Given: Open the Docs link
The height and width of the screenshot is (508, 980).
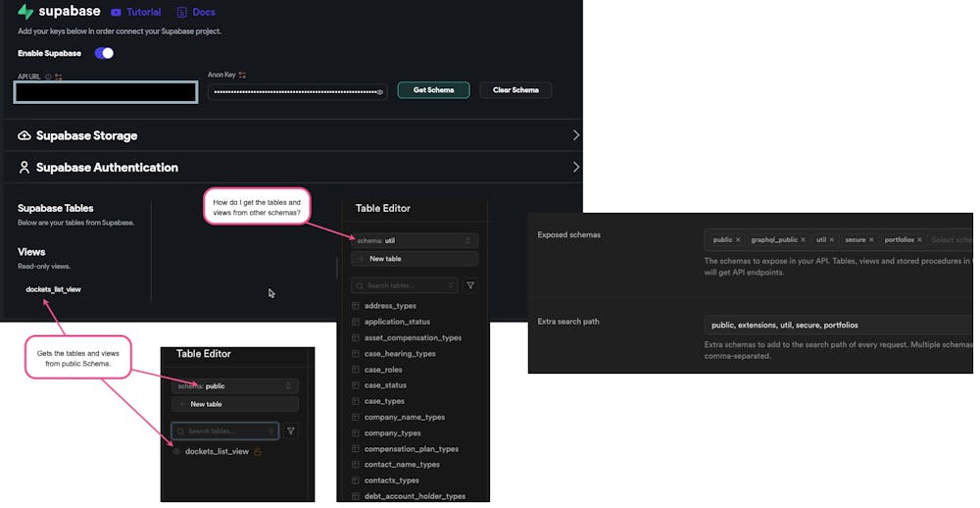Looking at the screenshot, I should click(x=204, y=12).
